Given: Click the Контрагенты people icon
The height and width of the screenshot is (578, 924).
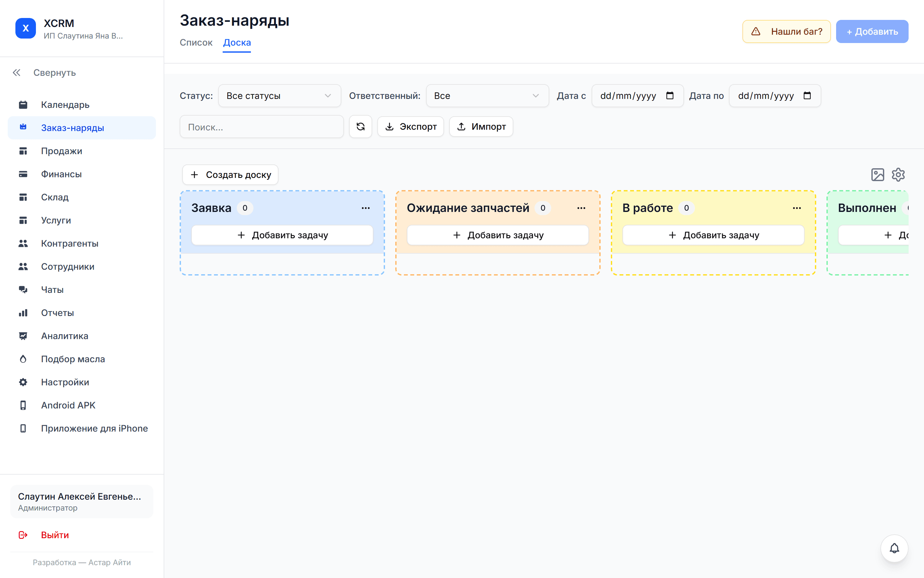Looking at the screenshot, I should (23, 243).
